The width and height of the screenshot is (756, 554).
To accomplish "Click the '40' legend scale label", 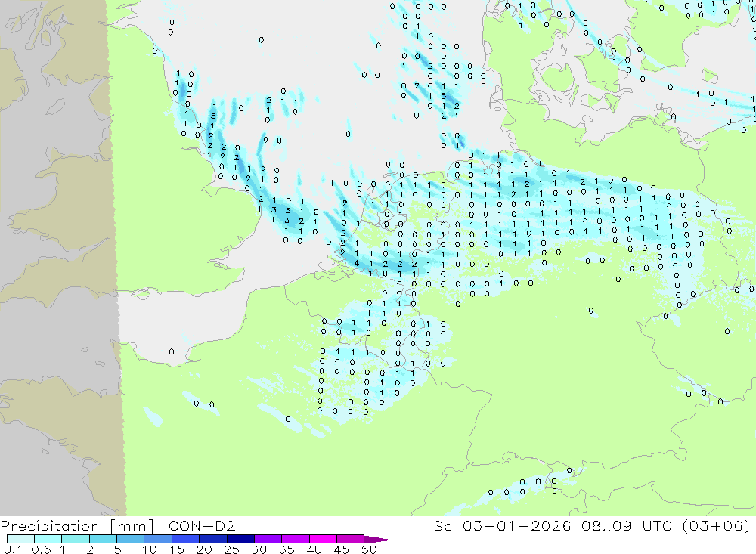I will pos(314,549).
